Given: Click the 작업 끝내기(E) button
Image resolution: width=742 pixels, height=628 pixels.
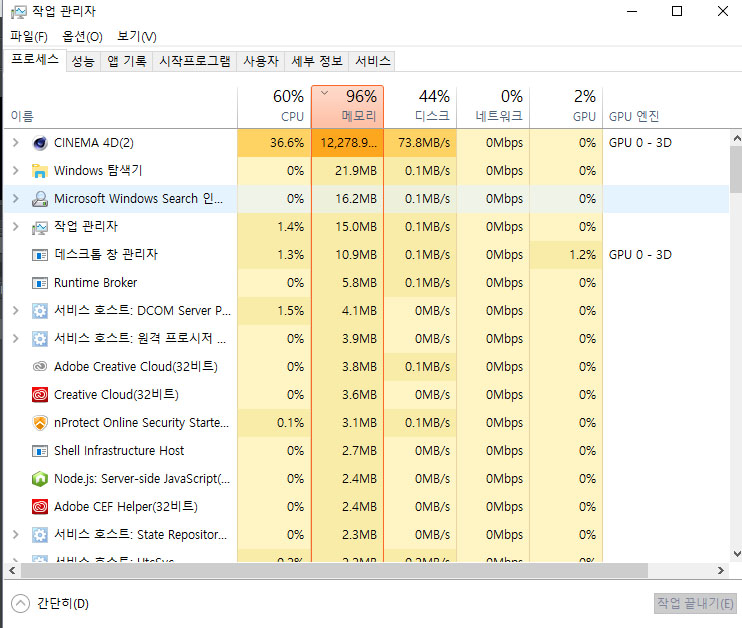Looking at the screenshot, I should [695, 603].
